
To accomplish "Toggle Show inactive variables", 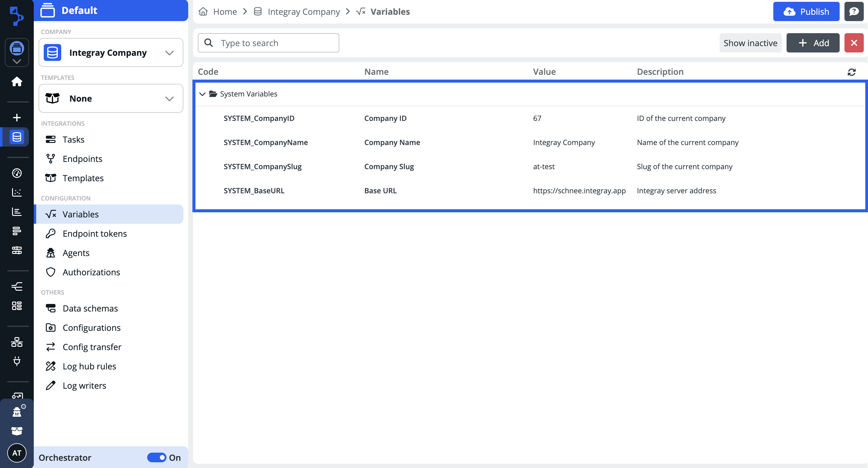I will tap(750, 43).
